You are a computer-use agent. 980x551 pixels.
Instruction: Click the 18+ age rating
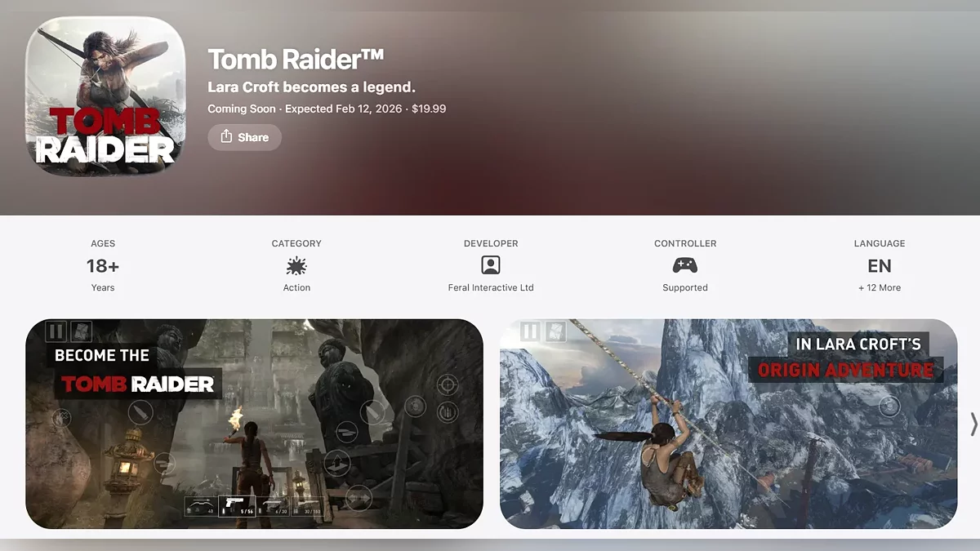[103, 266]
